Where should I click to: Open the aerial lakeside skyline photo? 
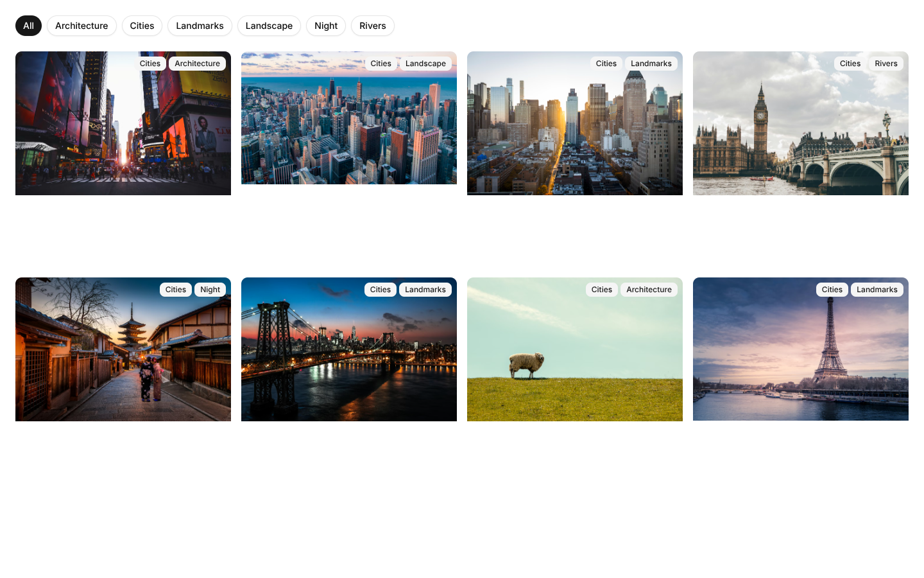pyautogui.click(x=349, y=118)
